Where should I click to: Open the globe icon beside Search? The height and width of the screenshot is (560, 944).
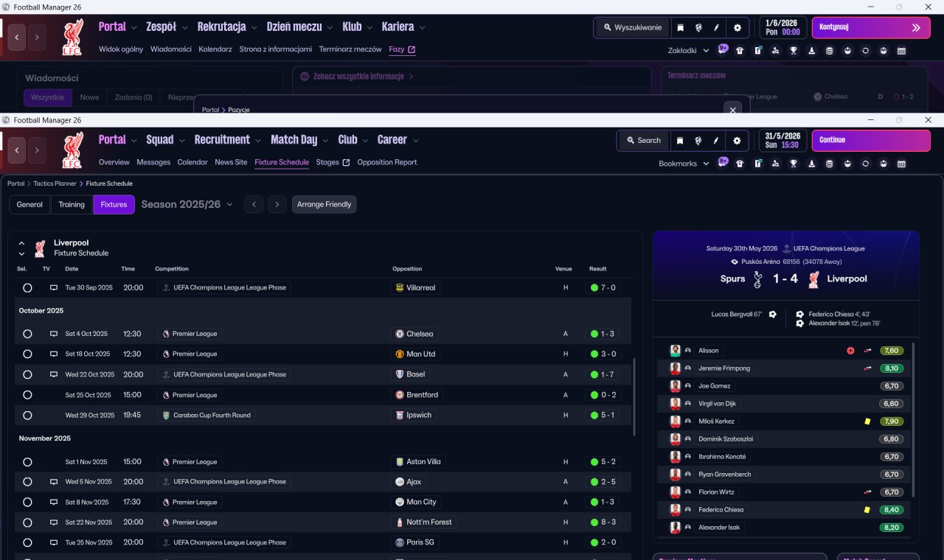698,140
